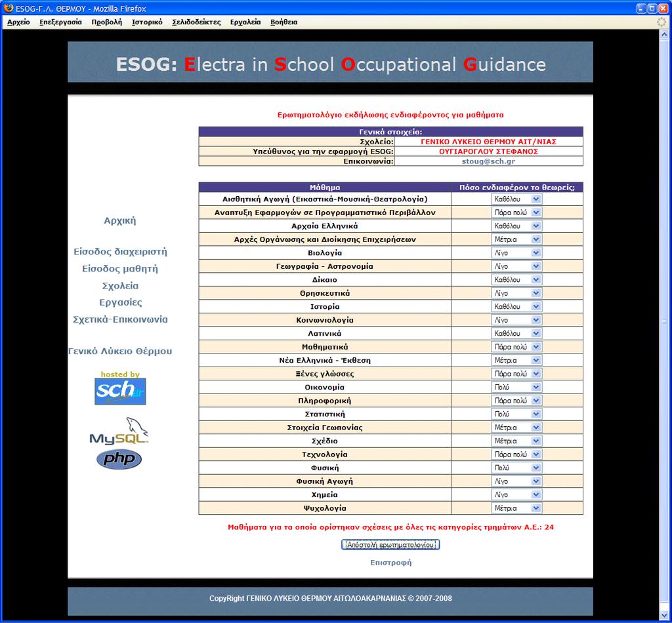This screenshot has height=623, width=672.
Task: Open the Επεξεργασία menu
Action: [x=60, y=22]
